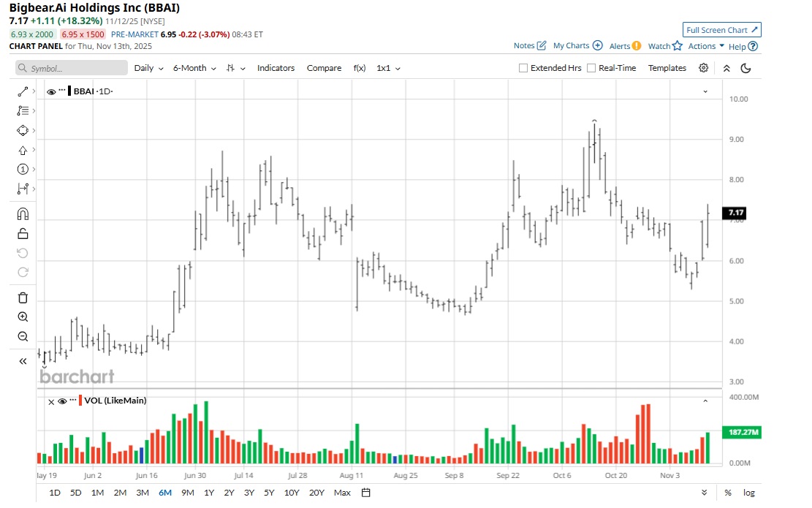
Task: Click the red 6.95 x 1500 ask
Action: point(83,34)
